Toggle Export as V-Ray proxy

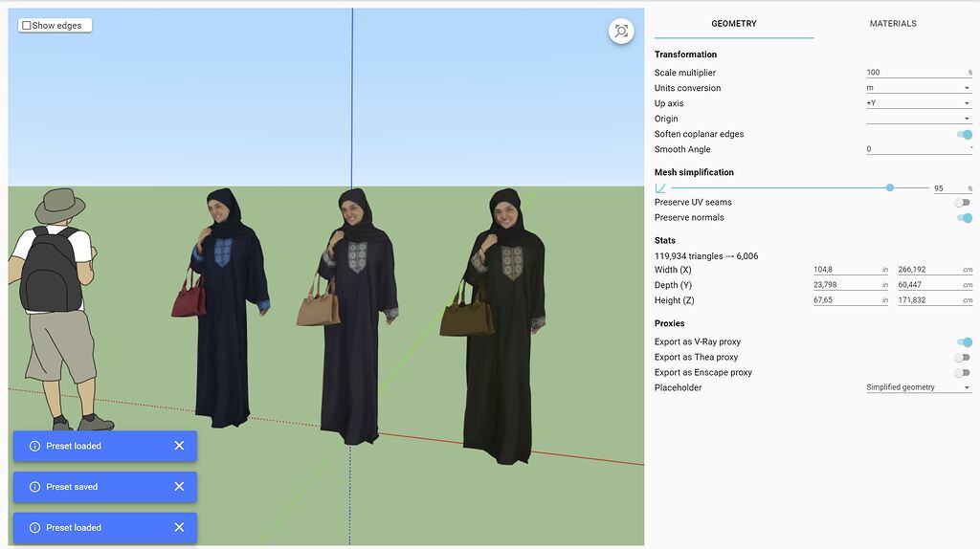[x=963, y=342]
